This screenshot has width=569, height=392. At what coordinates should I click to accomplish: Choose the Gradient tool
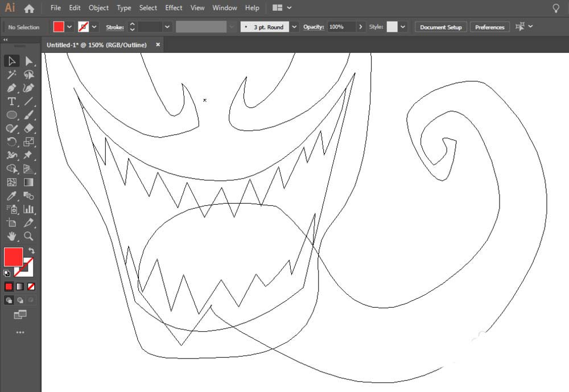[x=28, y=182]
